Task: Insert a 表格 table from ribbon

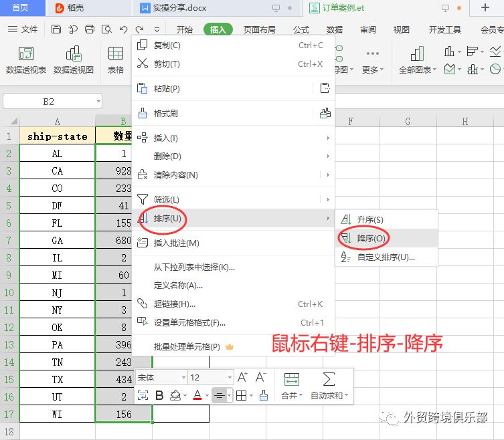Action: point(116,60)
